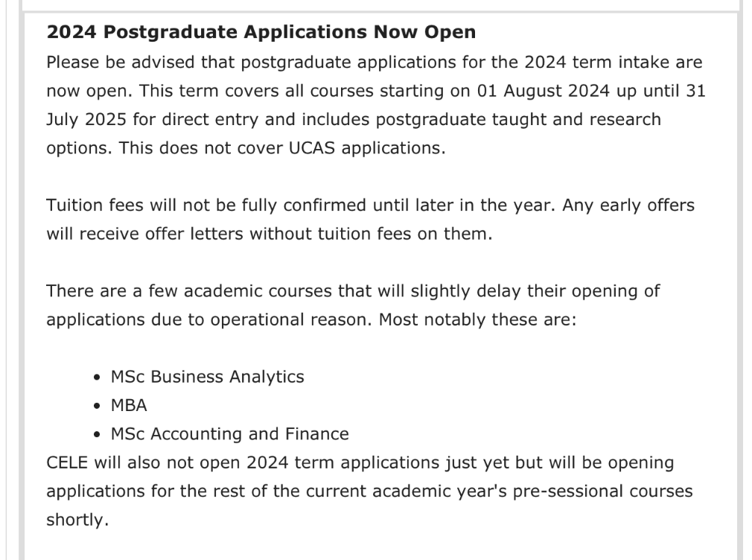This screenshot has width=752, height=560.
Task: Click the "2024 Postgraduate Applications Now Open" heading
Action: tap(261, 33)
